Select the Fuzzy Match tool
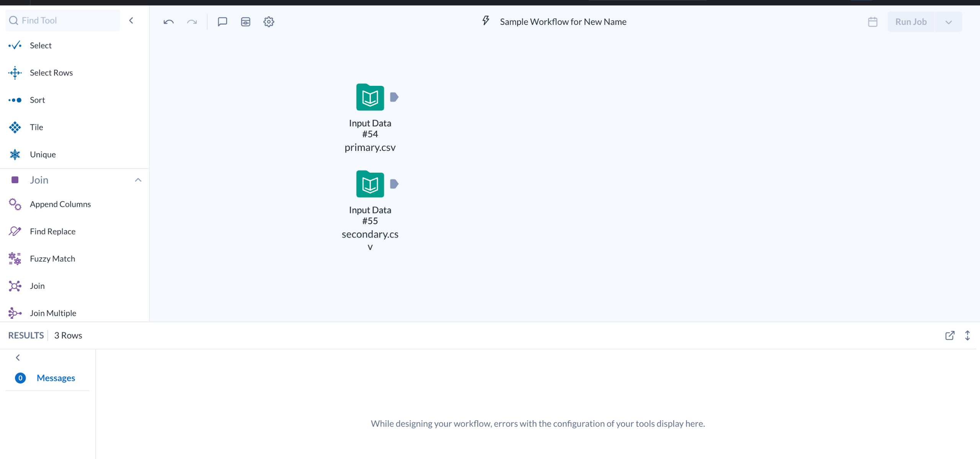Image resolution: width=980 pixels, height=459 pixels. 52,259
